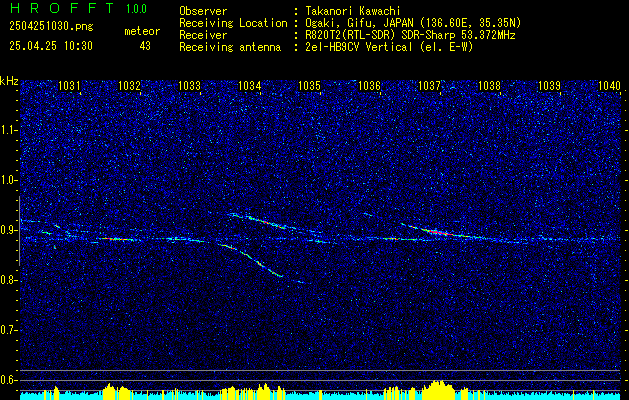Image resolution: width=629 pixels, height=400 pixels.
Task: Click the kHz axis unit label
Action: click(9, 81)
